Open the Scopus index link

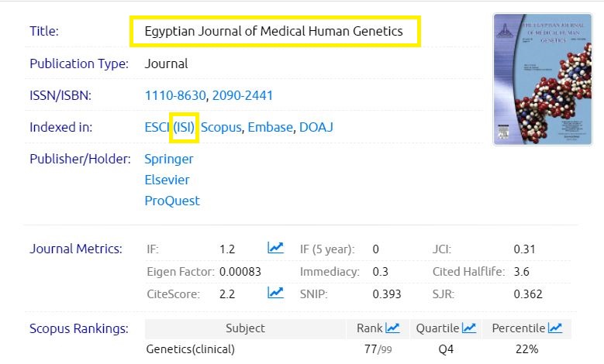[222, 127]
